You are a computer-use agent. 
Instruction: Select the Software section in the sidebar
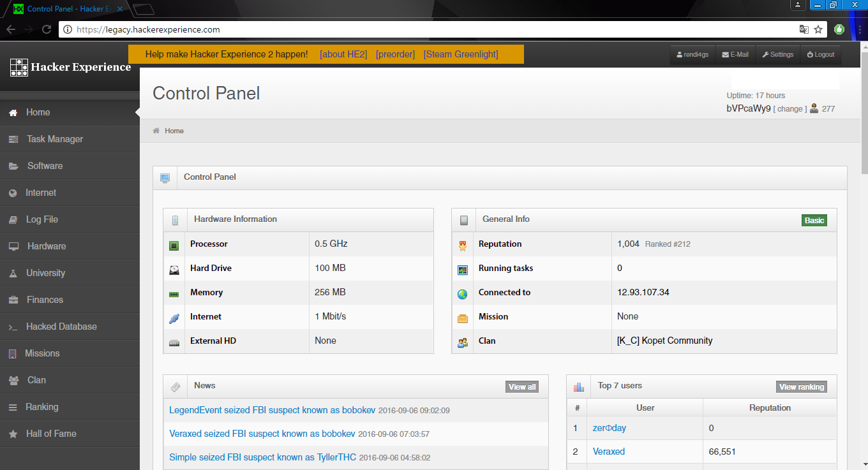45,166
